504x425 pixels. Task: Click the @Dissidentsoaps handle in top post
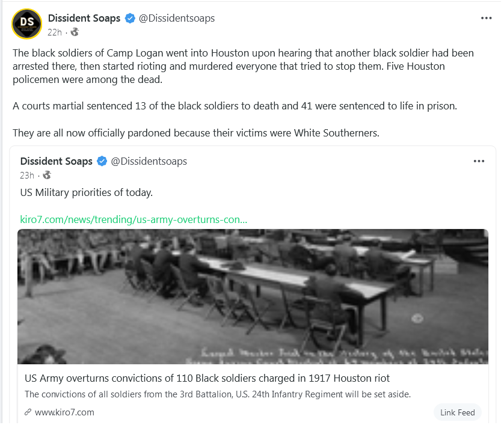point(176,18)
